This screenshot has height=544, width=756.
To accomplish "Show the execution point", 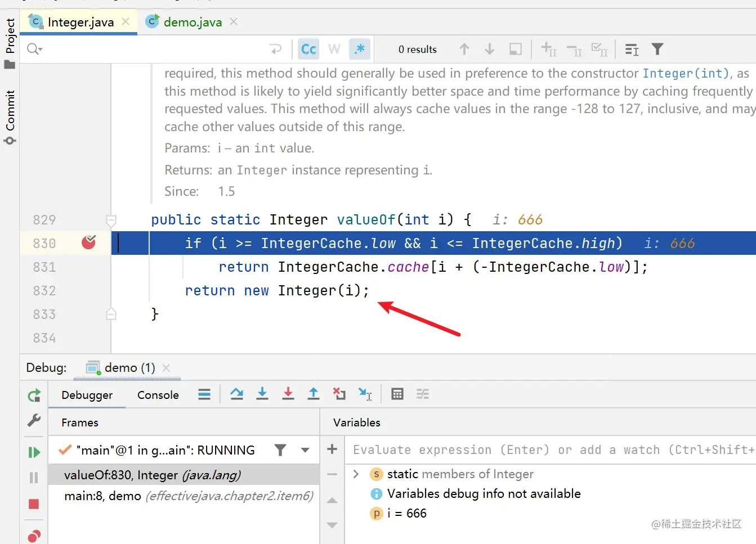I will click(x=204, y=394).
